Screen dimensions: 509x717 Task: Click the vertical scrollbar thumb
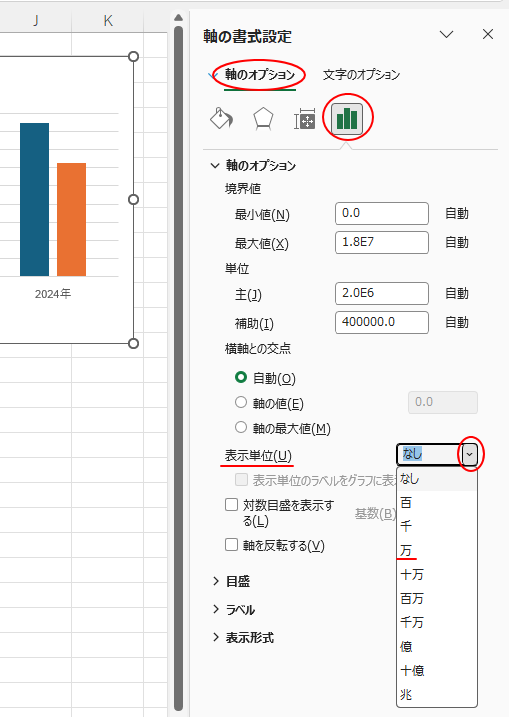[x=178, y=366]
